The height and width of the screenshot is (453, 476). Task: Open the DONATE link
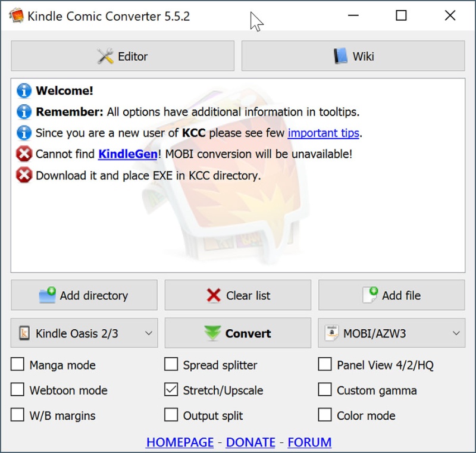tap(250, 442)
